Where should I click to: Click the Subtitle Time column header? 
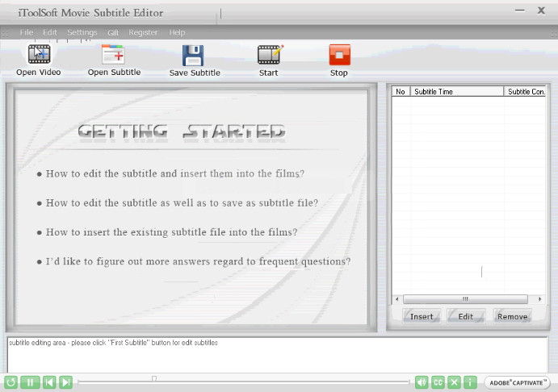(x=457, y=92)
